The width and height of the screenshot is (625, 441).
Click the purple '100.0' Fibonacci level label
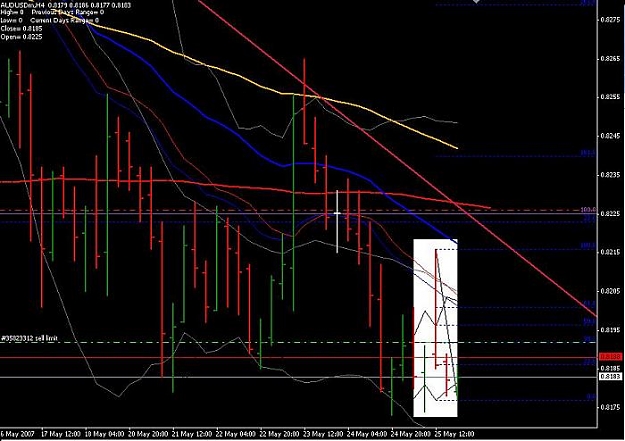pos(588,209)
